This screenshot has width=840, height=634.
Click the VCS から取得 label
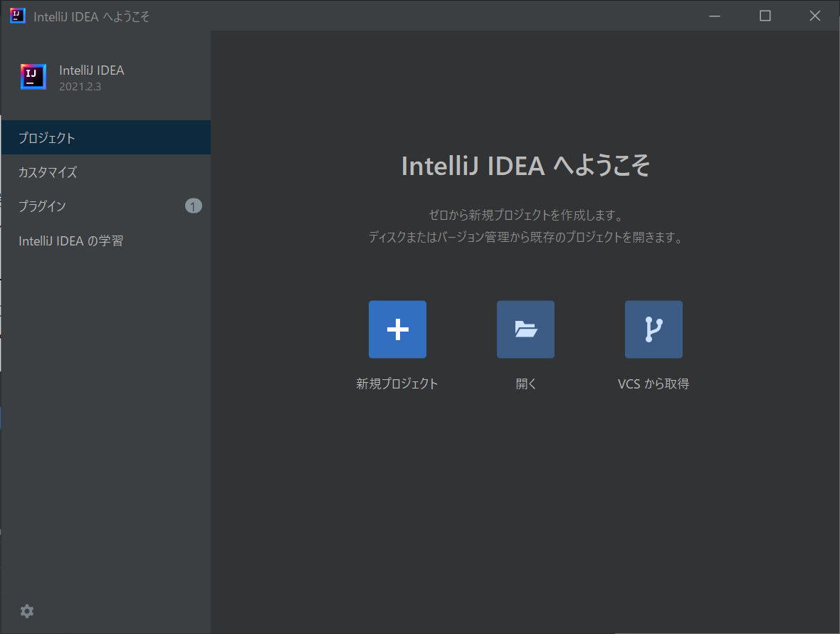click(653, 384)
